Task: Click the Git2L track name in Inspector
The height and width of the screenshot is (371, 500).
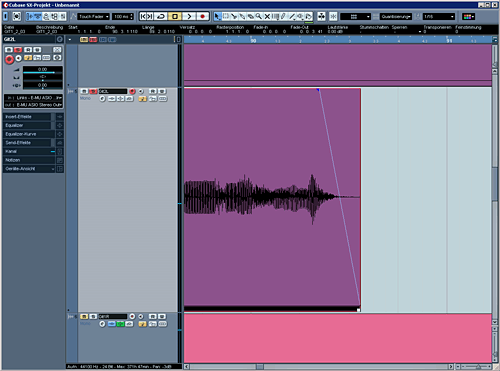Action: click(x=10, y=39)
